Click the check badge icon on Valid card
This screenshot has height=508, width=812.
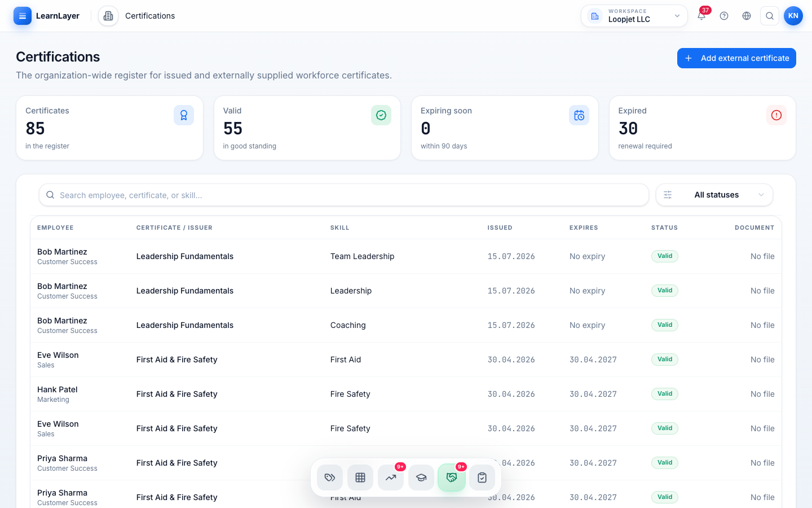[x=381, y=115]
